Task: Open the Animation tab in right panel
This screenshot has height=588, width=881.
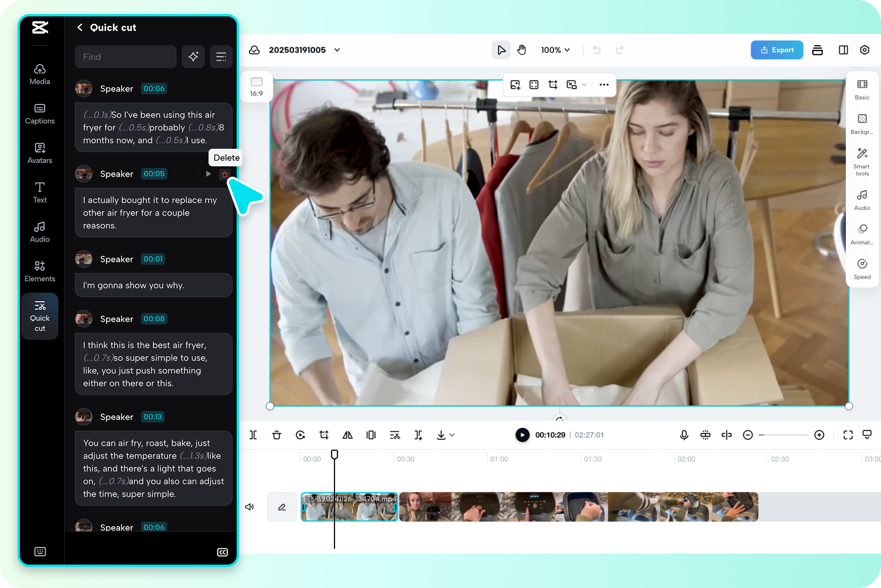Action: pyautogui.click(x=862, y=234)
